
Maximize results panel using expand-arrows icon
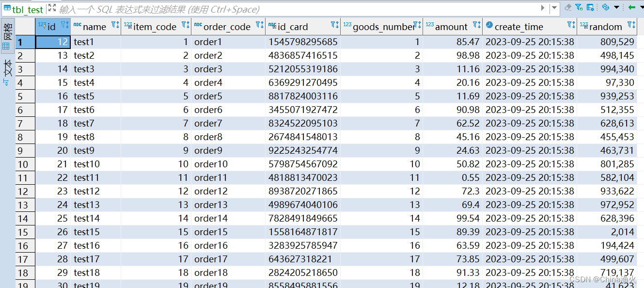click(52, 8)
